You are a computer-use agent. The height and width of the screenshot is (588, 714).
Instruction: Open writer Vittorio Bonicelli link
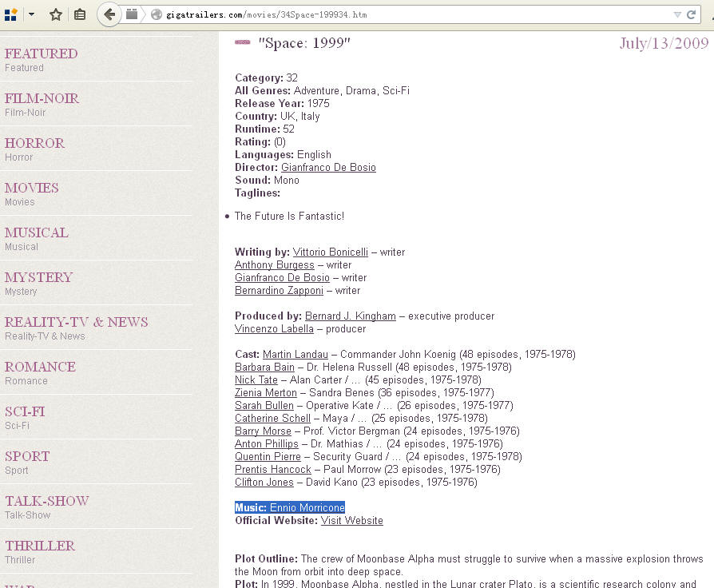[x=330, y=252]
